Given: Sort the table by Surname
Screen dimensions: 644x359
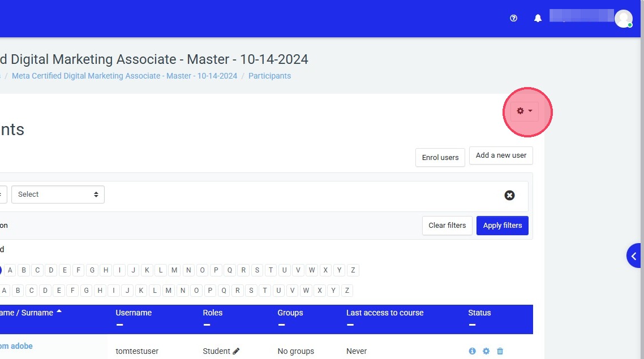Looking at the screenshot, I should point(37,313).
